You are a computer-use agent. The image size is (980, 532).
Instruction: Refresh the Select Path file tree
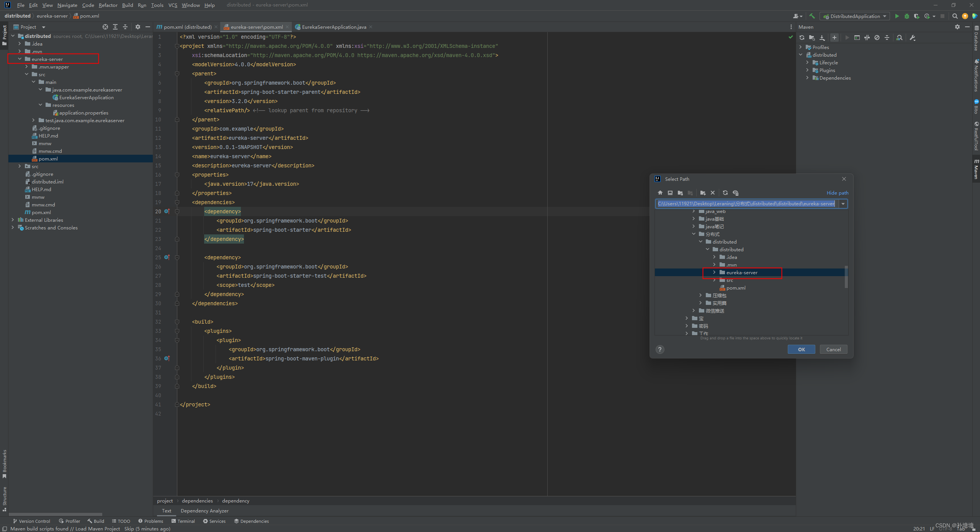click(x=725, y=193)
